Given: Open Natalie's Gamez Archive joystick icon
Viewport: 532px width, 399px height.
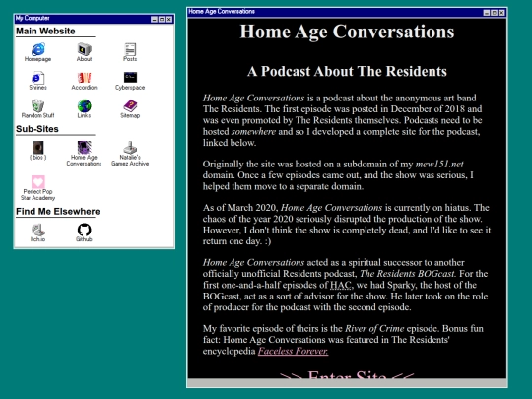Looking at the screenshot, I should [x=130, y=154].
